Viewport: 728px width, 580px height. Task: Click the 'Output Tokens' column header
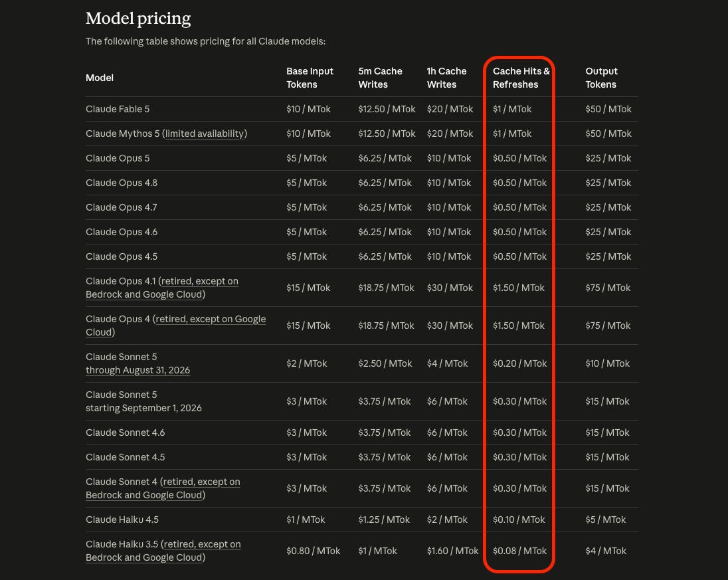pyautogui.click(x=602, y=78)
